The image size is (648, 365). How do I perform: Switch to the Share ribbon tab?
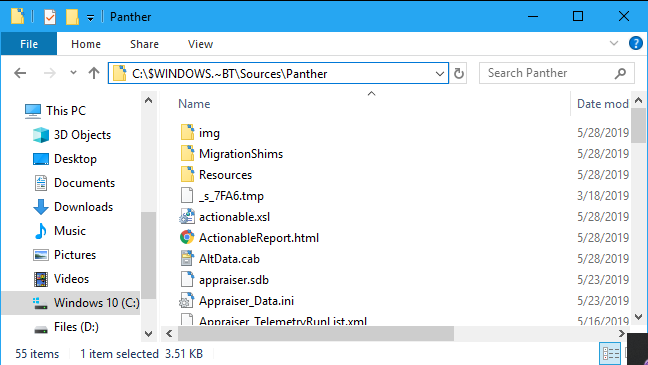144,44
